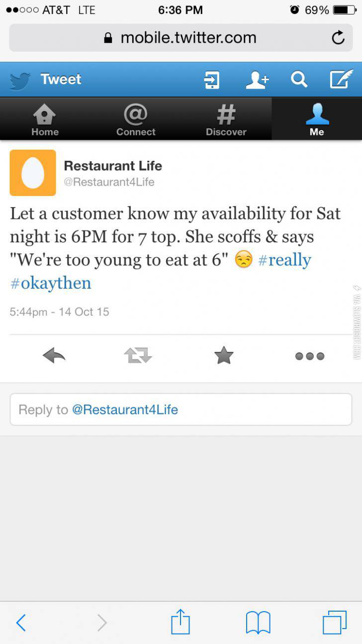The image size is (362, 644).
Task: Select the Me tab
Action: [x=317, y=119]
